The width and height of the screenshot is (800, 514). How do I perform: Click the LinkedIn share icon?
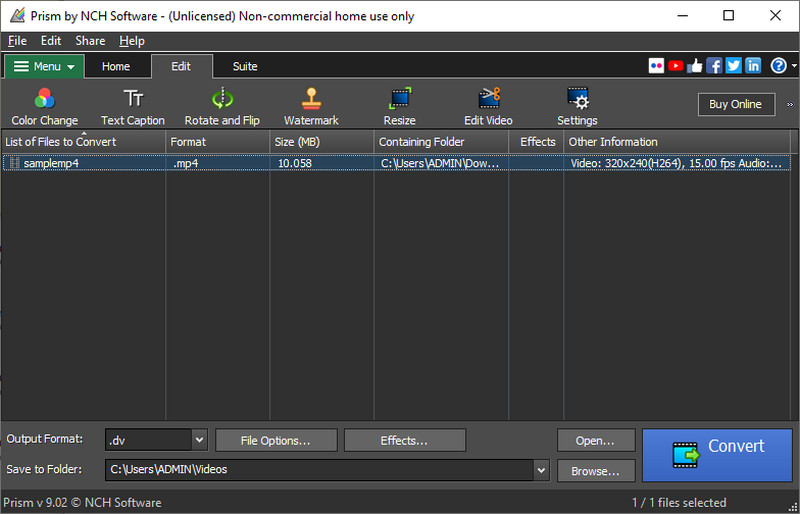coord(753,66)
